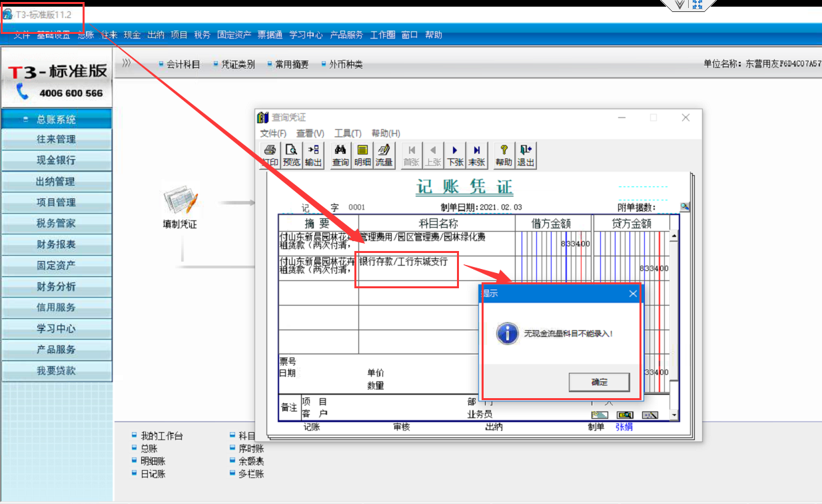822x504 pixels.
Task: Open the 总账 ledger link at bottom
Action: click(149, 449)
